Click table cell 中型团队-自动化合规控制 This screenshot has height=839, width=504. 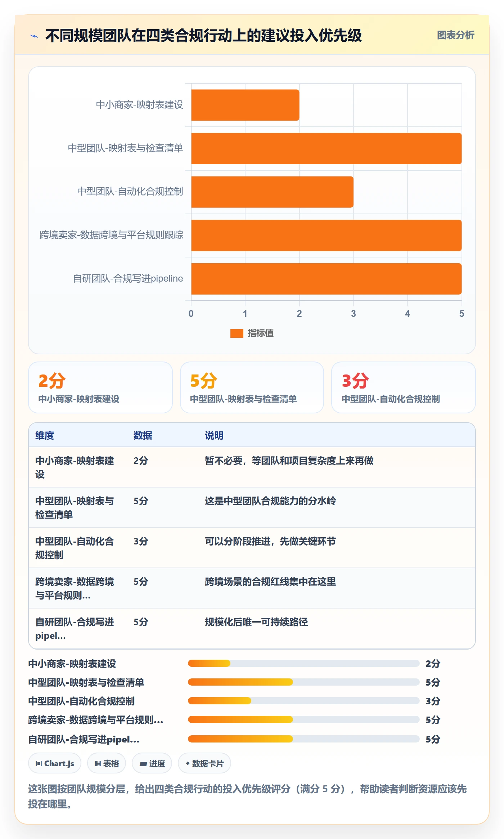pyautogui.click(x=75, y=548)
